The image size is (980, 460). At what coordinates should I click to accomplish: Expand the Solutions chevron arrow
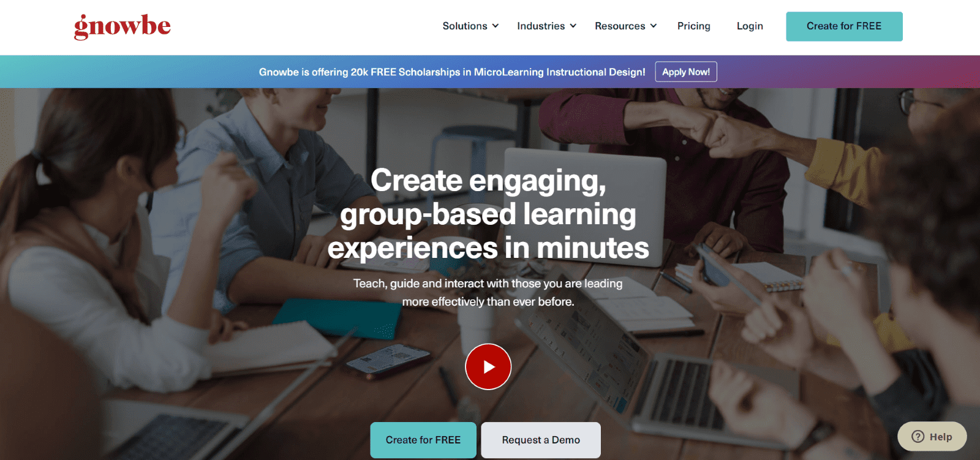click(x=496, y=26)
